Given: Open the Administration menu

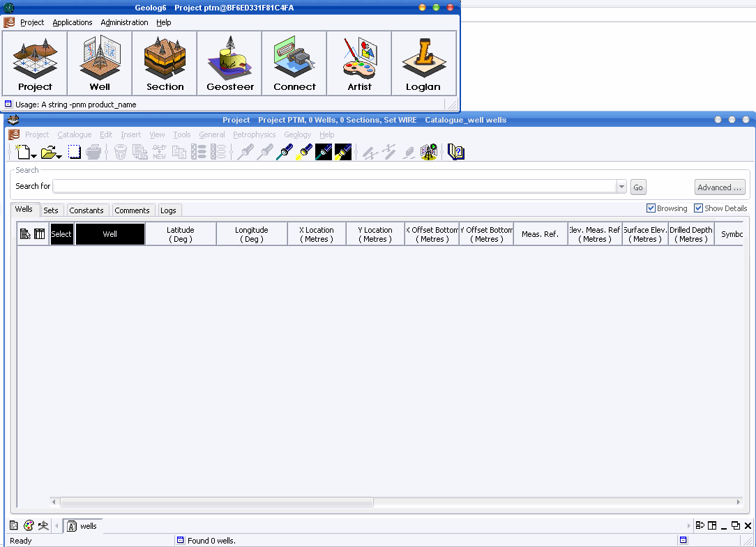Looking at the screenshot, I should (124, 22).
